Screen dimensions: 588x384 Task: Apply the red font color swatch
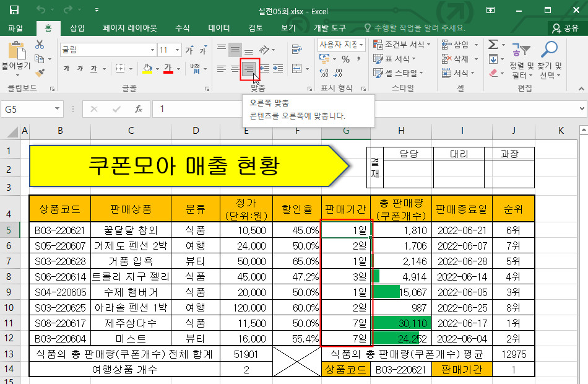(x=168, y=69)
